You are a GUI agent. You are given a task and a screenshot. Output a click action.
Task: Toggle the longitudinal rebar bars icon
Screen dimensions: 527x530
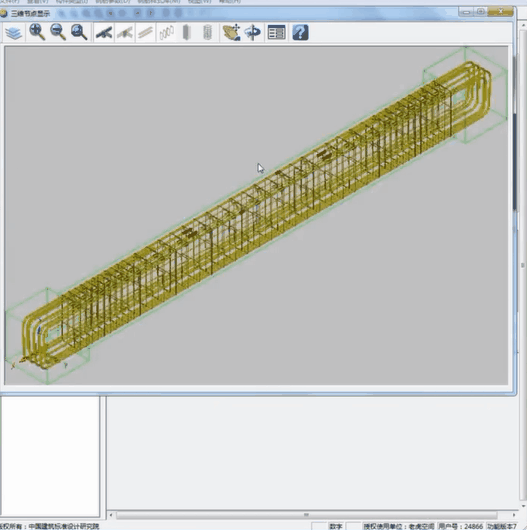[145, 33]
